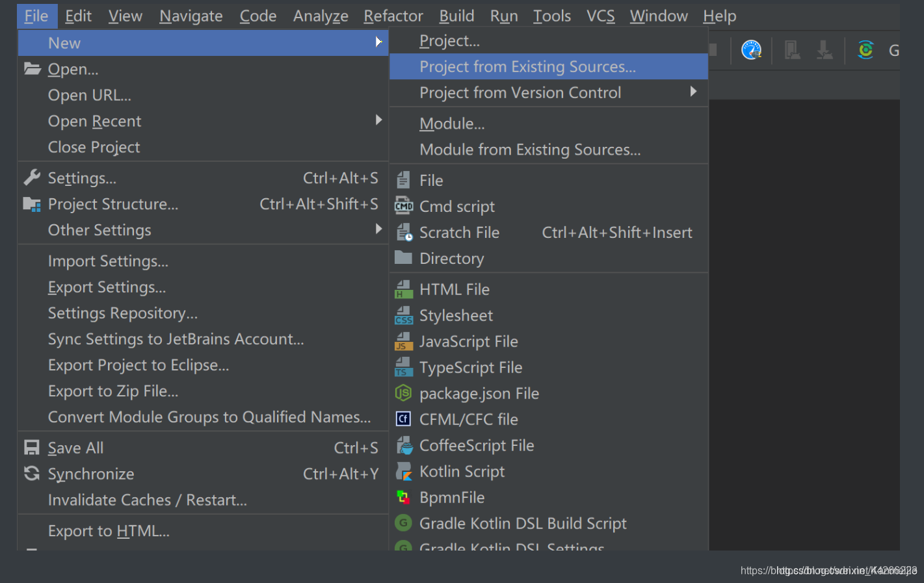Screen dimensions: 924x583
Task: Click the CFML/CFC file icon
Action: point(403,419)
